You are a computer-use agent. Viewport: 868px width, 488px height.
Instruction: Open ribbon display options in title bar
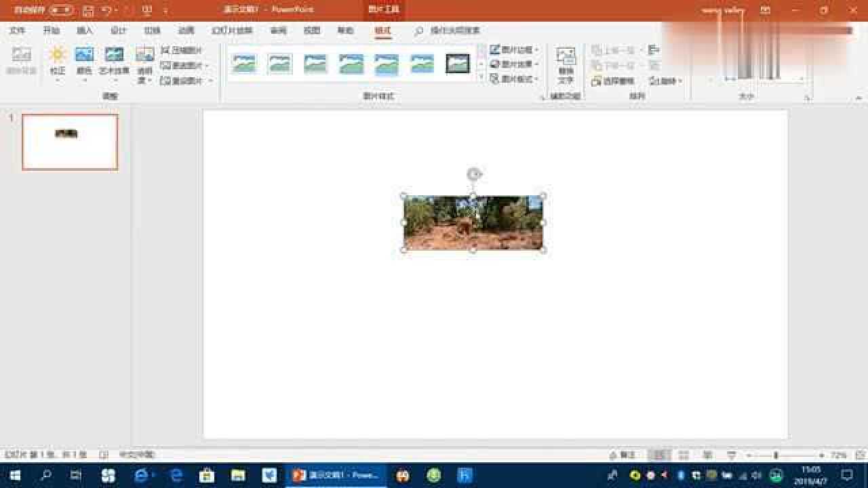(765, 10)
